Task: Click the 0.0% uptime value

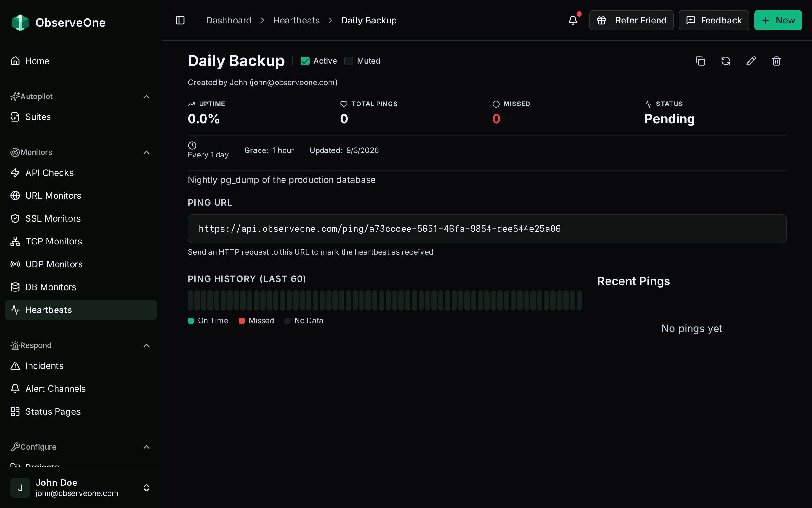Action: [x=204, y=119]
